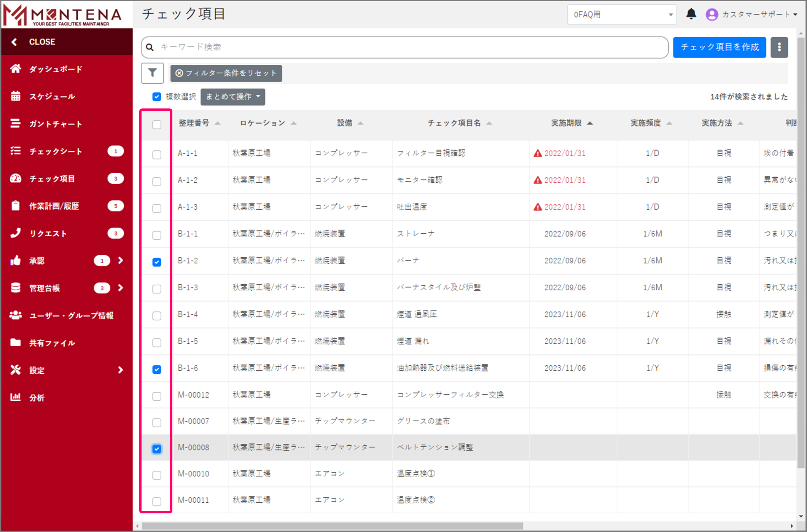Viewport: 807px width, 532px height.
Task: Toggle the select-all checkbox in header
Action: pyautogui.click(x=157, y=124)
